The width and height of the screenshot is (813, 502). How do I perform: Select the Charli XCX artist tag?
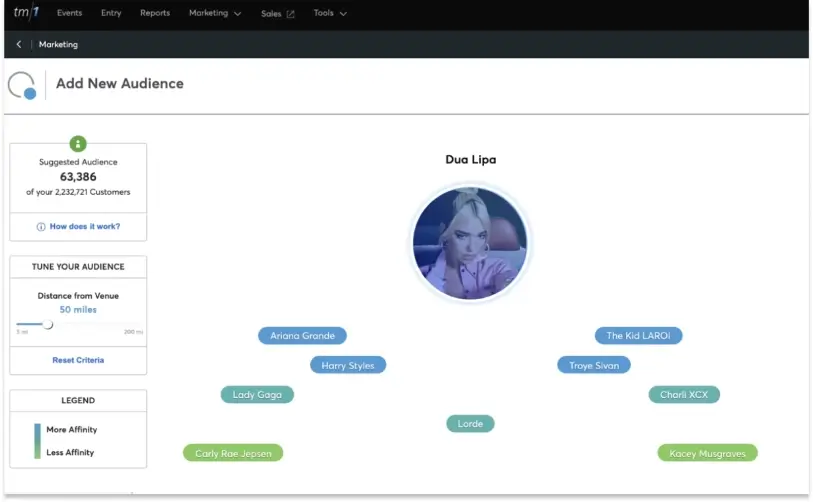(x=684, y=395)
